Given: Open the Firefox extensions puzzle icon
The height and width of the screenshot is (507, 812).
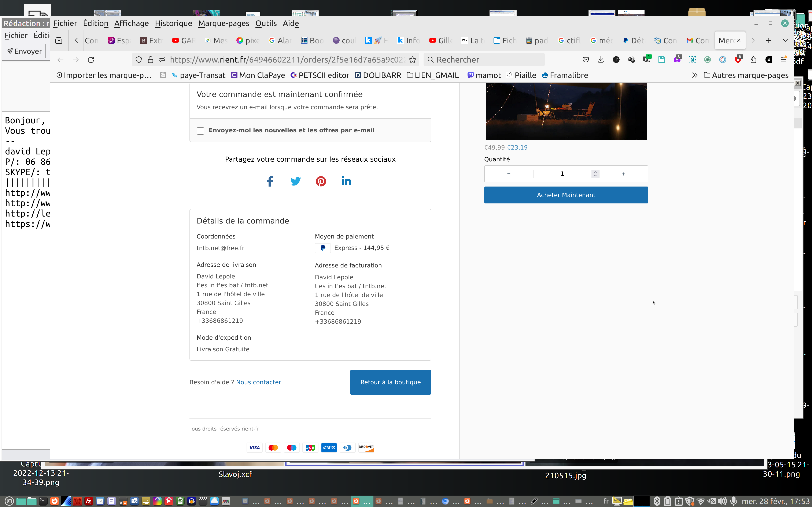Looking at the screenshot, I should (x=753, y=60).
